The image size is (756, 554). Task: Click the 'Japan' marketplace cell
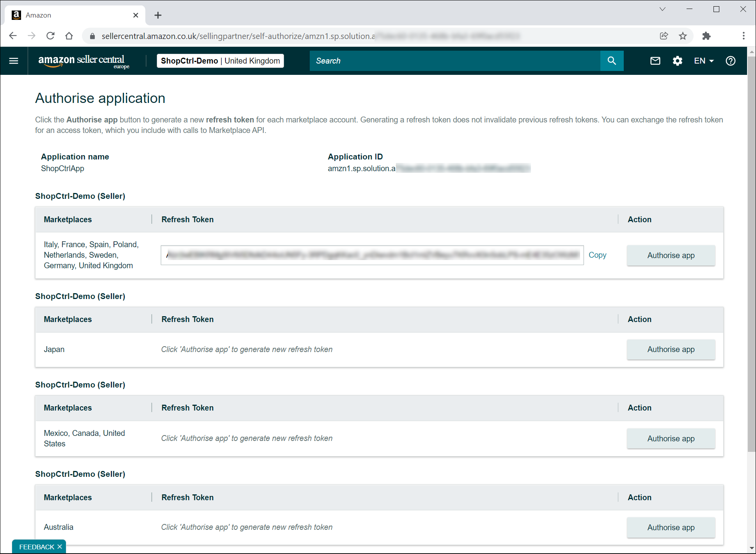(54, 349)
